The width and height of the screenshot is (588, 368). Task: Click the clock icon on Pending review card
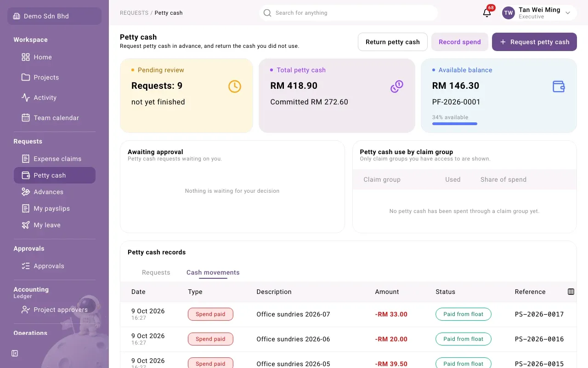coord(235,86)
